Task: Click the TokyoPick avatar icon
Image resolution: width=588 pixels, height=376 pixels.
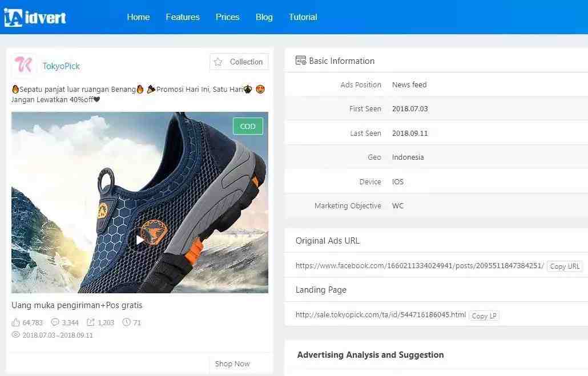Action: [24, 66]
